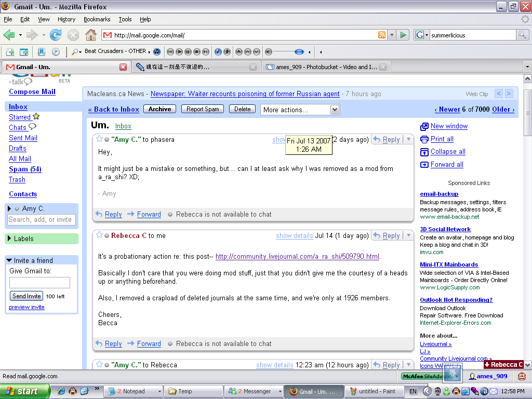Click the search magnifier button beside summerlicious
Screen dimensions: 532x399
pyautogui.click(x=522, y=35)
